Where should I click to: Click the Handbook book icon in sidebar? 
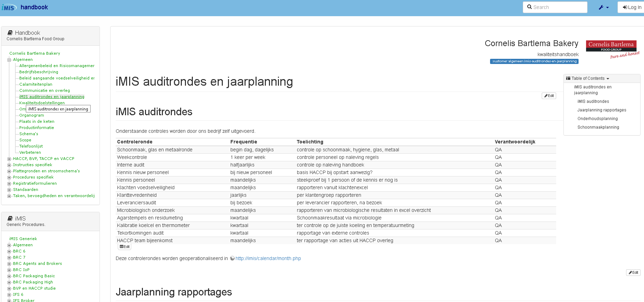pos(10,33)
